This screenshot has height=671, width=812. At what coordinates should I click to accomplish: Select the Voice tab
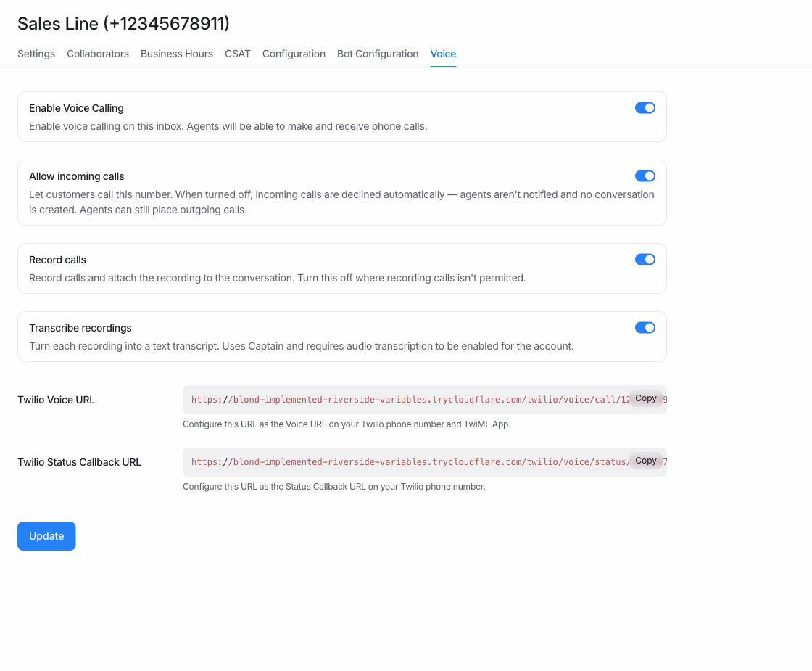click(443, 54)
